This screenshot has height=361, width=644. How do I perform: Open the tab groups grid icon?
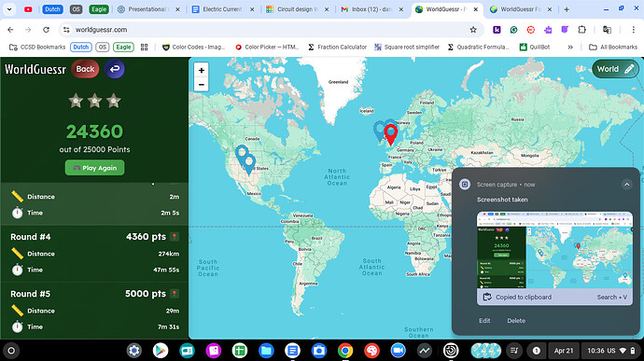point(144,48)
